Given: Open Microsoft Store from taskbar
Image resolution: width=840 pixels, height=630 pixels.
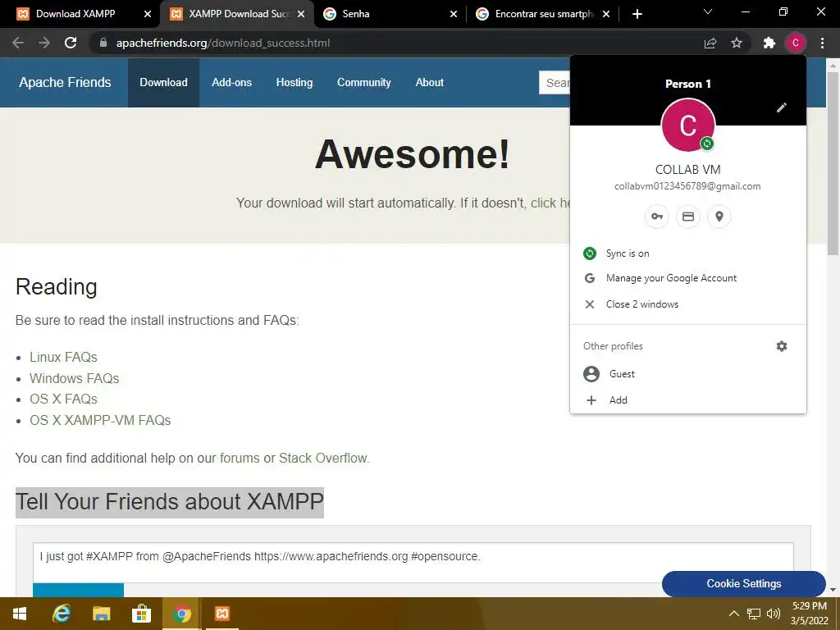Looking at the screenshot, I should [x=141, y=614].
